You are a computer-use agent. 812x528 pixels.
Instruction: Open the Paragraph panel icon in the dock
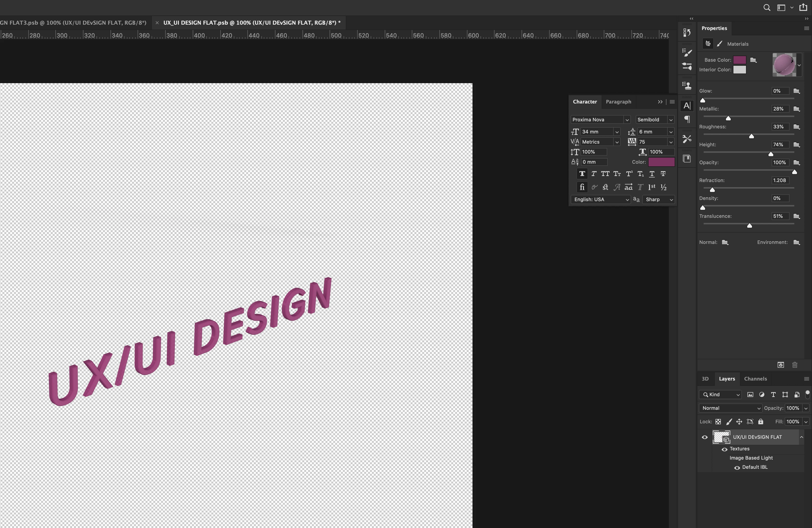[x=687, y=119]
